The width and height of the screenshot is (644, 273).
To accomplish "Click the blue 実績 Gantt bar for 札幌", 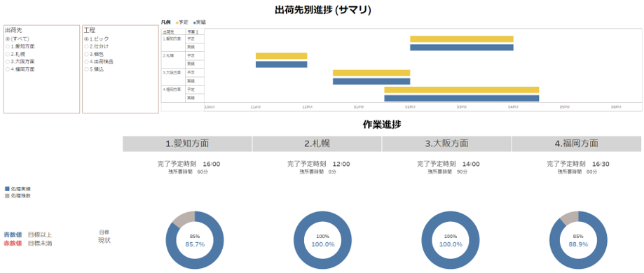I will (281, 64).
